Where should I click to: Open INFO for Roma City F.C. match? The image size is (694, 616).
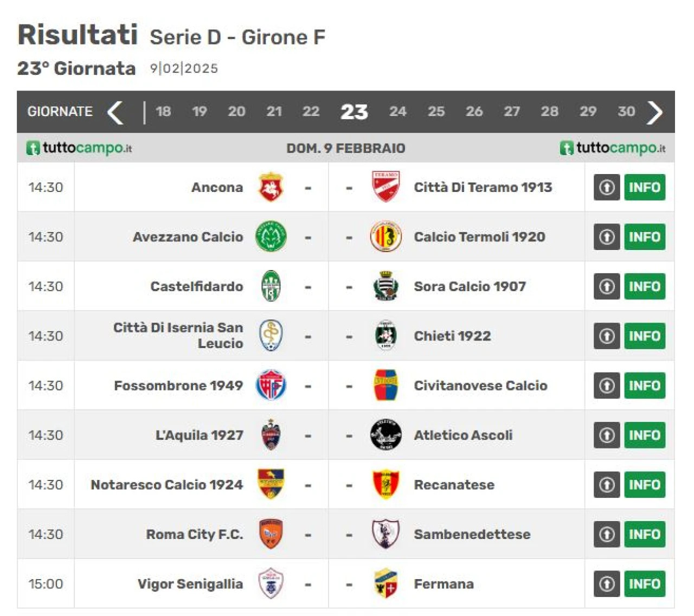(x=645, y=534)
